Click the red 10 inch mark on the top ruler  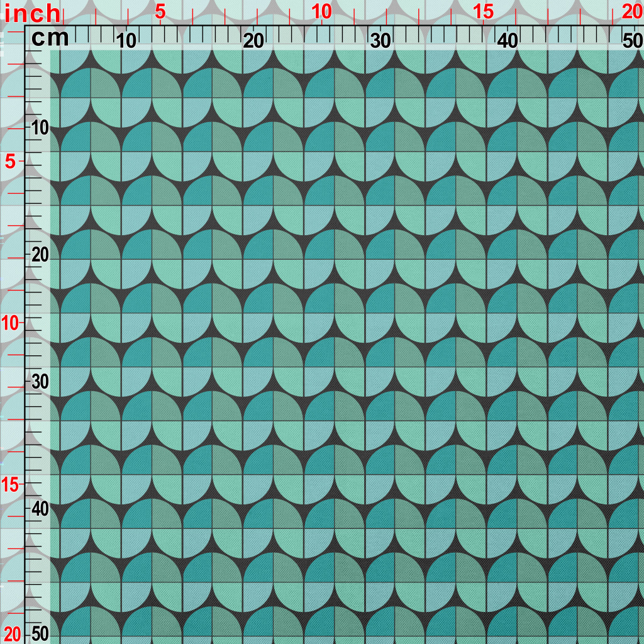pyautogui.click(x=321, y=12)
